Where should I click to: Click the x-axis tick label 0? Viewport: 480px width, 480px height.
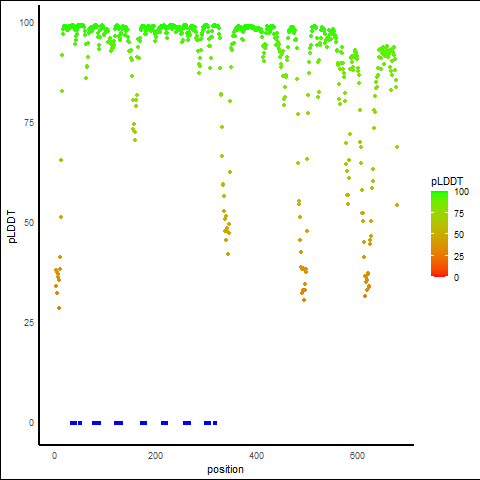pyautogui.click(x=54, y=455)
